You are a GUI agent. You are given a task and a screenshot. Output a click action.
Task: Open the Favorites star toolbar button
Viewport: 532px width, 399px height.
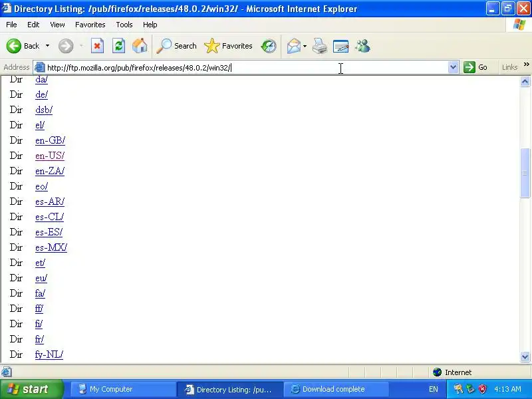click(228, 46)
